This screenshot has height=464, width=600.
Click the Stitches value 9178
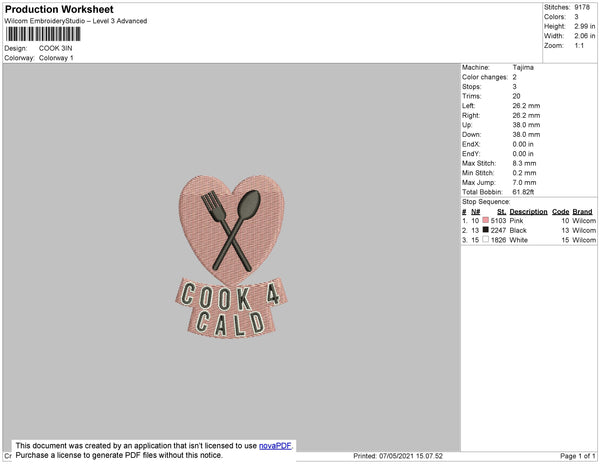point(582,7)
